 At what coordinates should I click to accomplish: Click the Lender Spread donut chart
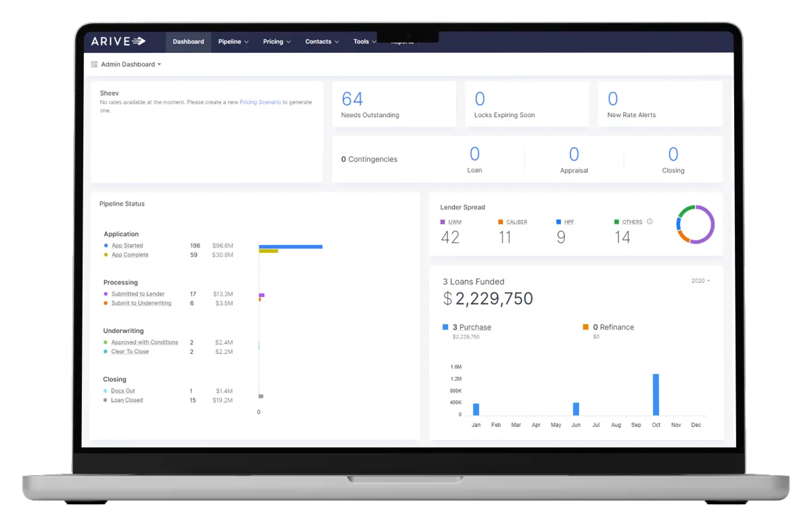tap(696, 224)
